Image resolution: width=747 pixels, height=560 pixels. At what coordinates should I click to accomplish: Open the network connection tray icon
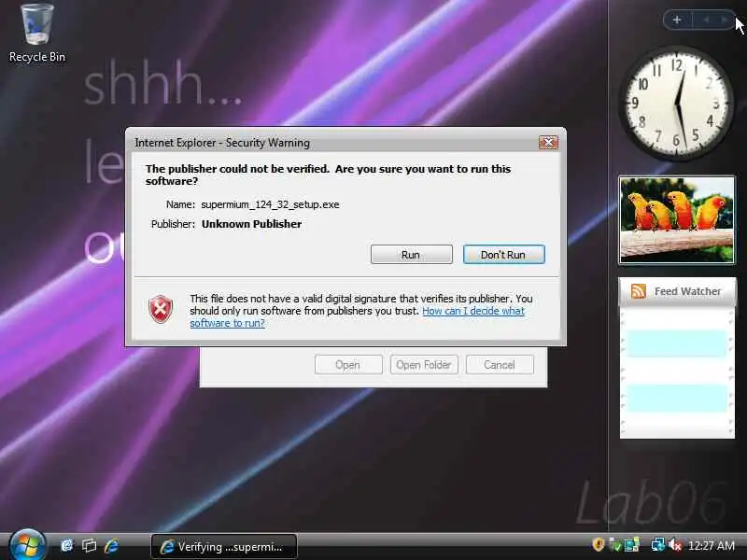coord(658,544)
